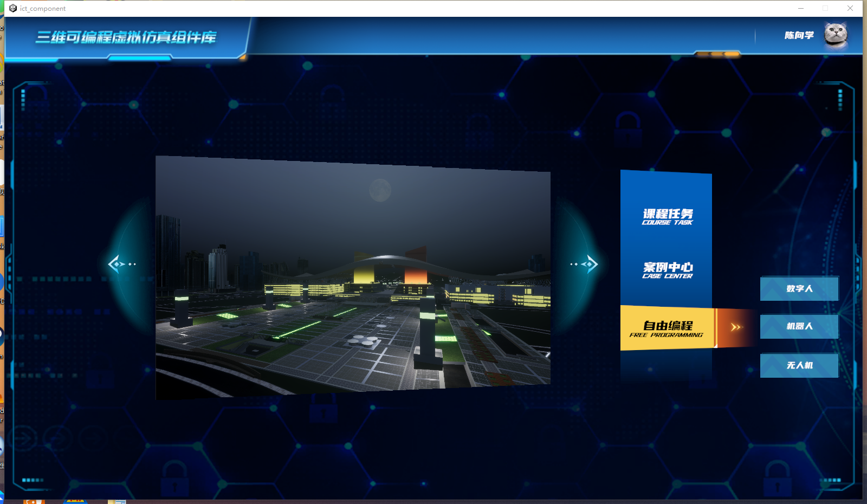Select the yellow 自由编程 Free Programming item
Screen dimensions: 867x504
pyautogui.click(x=667, y=328)
